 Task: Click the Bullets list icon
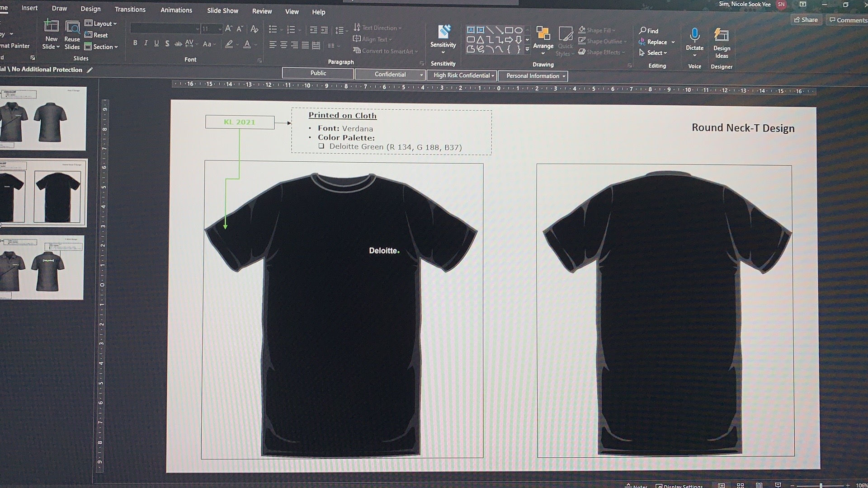tap(273, 29)
